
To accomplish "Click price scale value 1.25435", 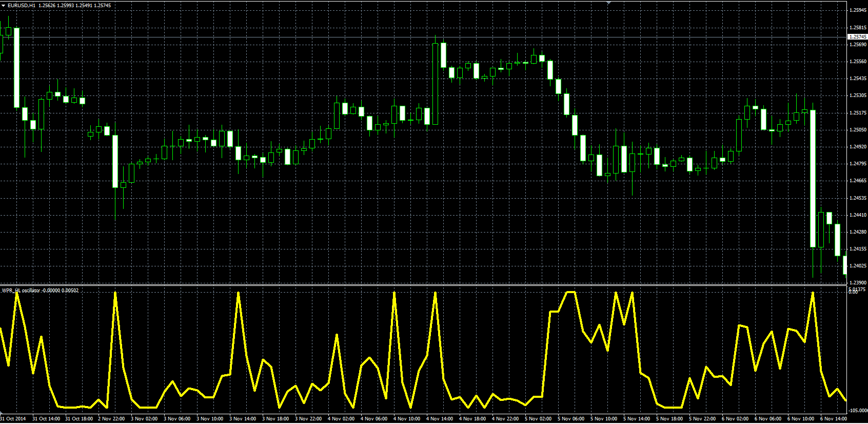I will point(858,79).
